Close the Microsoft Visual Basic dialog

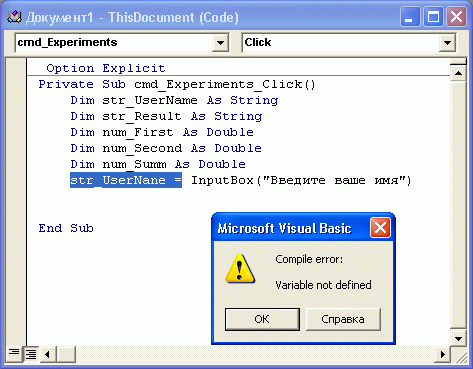coord(380,228)
